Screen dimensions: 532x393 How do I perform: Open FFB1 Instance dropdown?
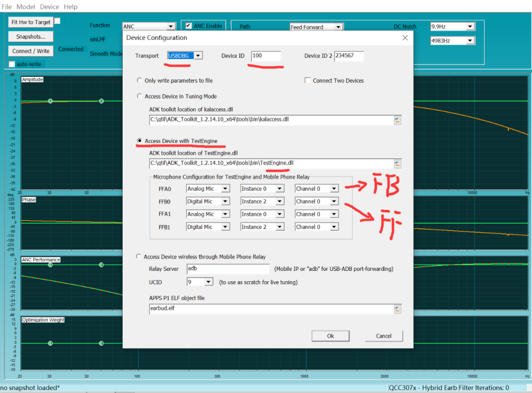point(280,227)
